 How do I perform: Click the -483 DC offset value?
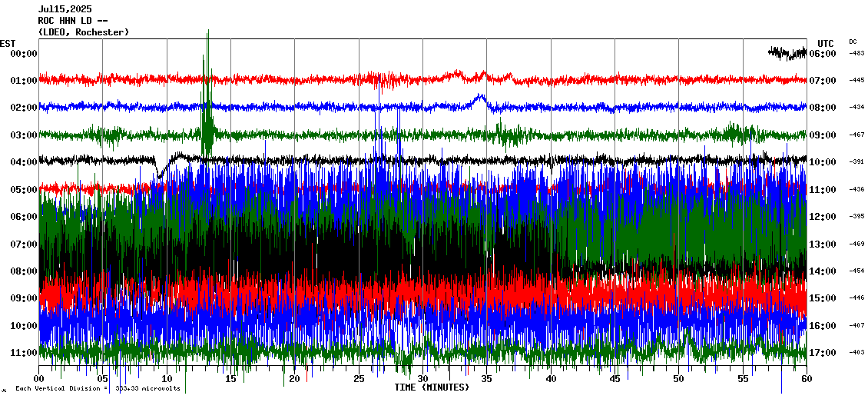[856, 53]
